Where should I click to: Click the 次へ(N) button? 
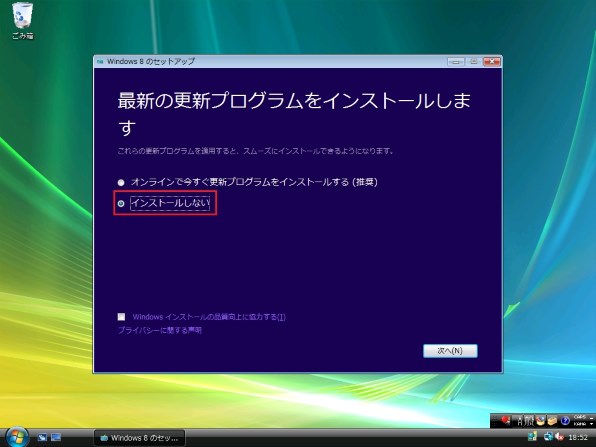pyautogui.click(x=450, y=351)
